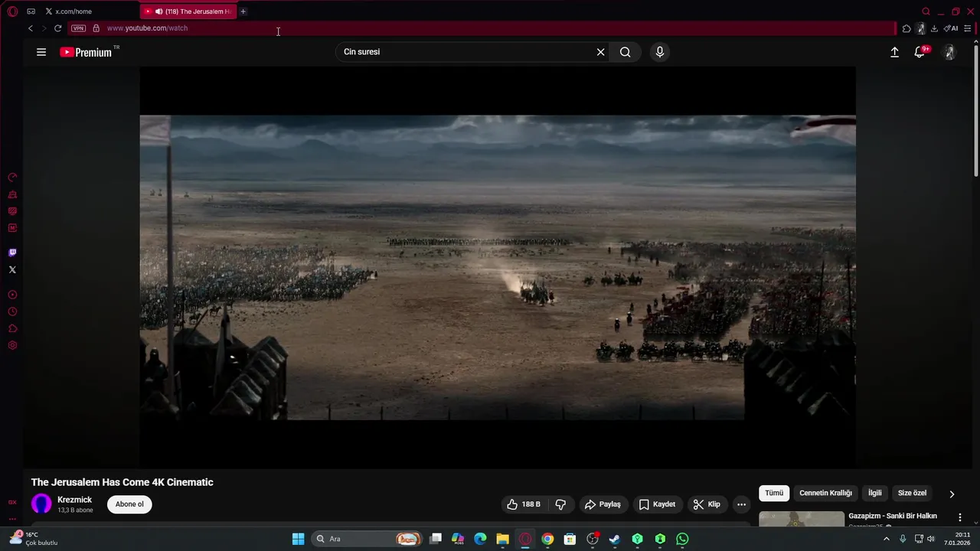This screenshot has width=980, height=551.
Task: Open weather widget showing 16°C
Action: [34, 538]
